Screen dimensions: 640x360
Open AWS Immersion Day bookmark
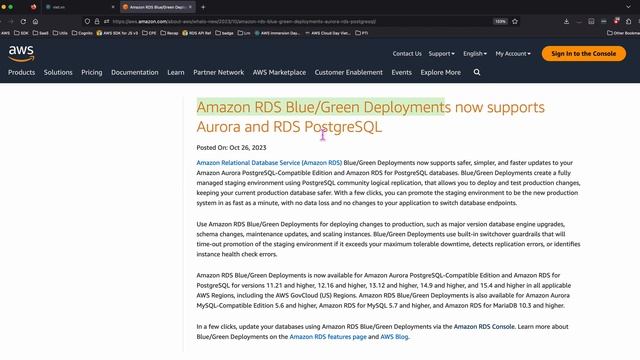pos(277,33)
